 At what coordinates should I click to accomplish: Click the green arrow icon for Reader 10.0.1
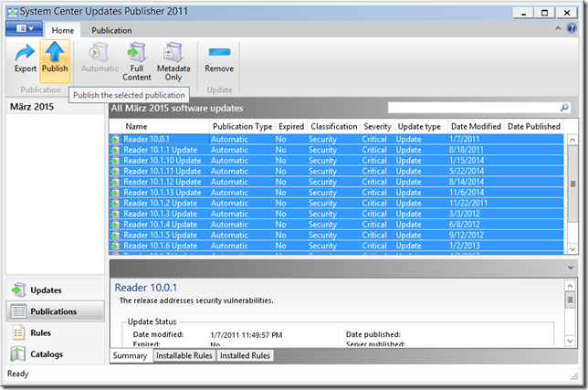click(x=115, y=140)
